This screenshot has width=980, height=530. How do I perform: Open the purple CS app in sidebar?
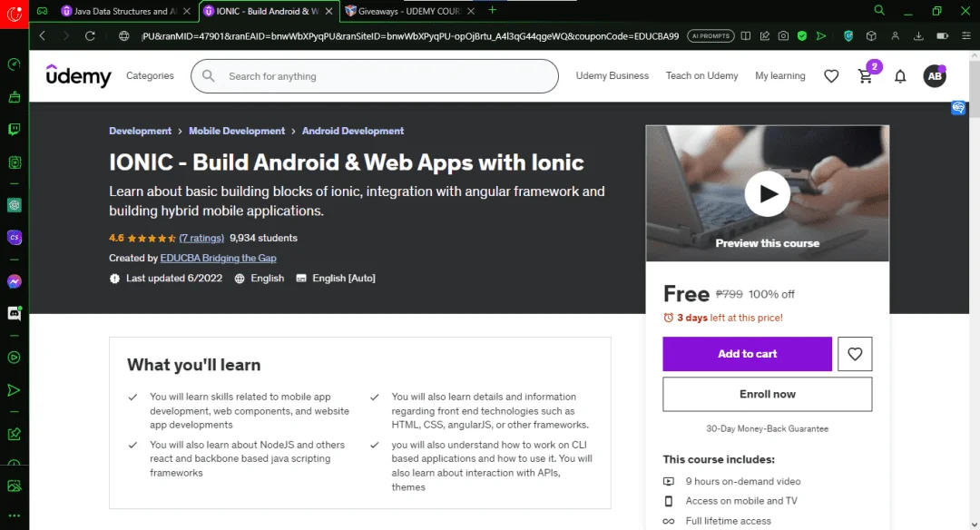(14, 238)
